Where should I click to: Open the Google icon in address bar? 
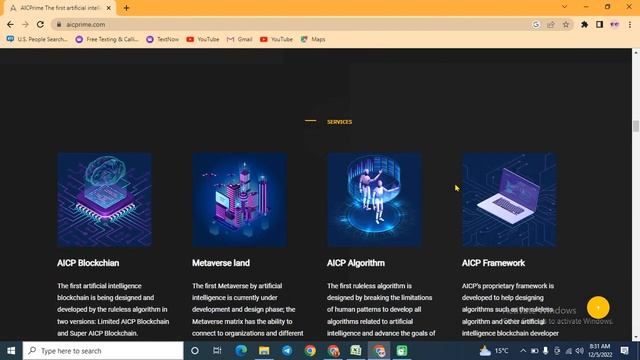(536, 24)
